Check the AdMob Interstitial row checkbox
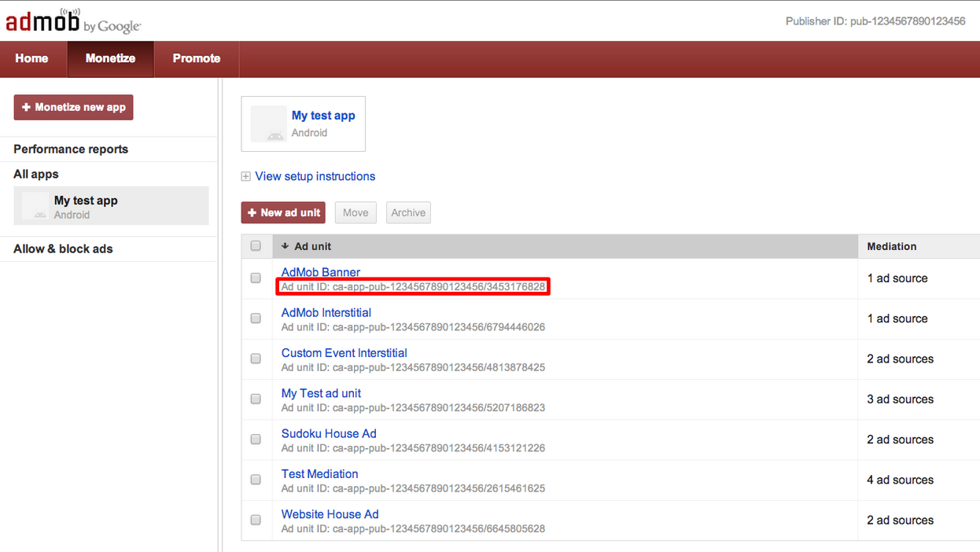 click(256, 318)
